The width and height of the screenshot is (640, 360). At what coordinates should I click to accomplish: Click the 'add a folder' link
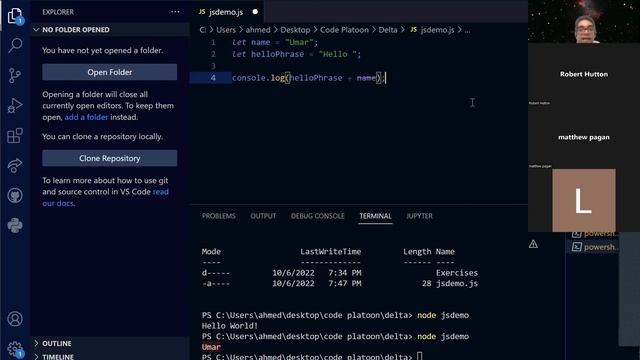(x=86, y=117)
